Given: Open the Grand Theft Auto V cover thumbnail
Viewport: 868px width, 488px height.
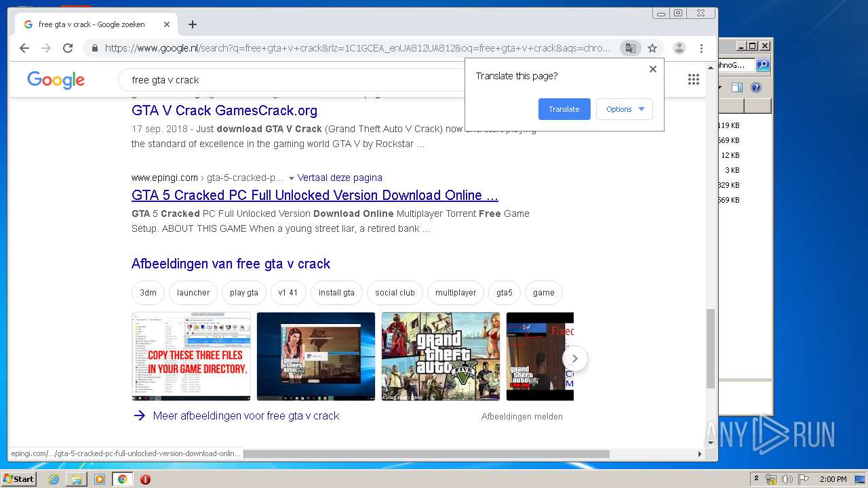Looking at the screenshot, I should click(441, 357).
